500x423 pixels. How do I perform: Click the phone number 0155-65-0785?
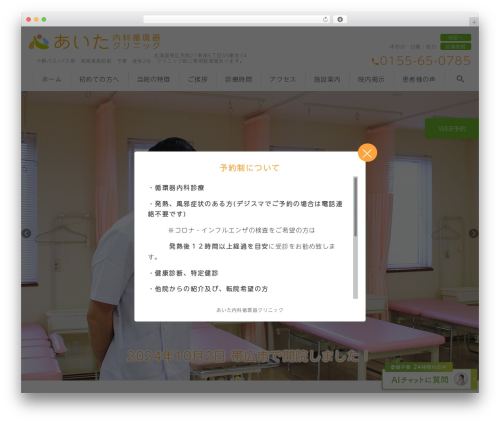pos(425,61)
